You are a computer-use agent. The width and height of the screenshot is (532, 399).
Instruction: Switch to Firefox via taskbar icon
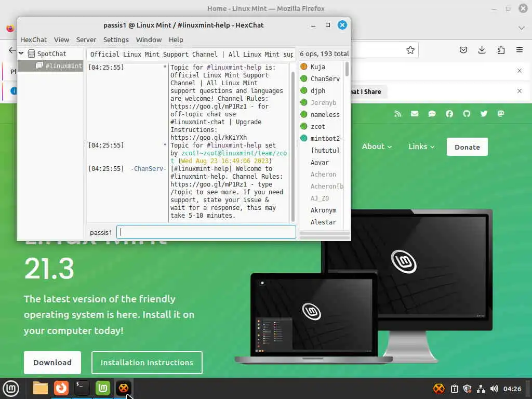click(x=61, y=388)
